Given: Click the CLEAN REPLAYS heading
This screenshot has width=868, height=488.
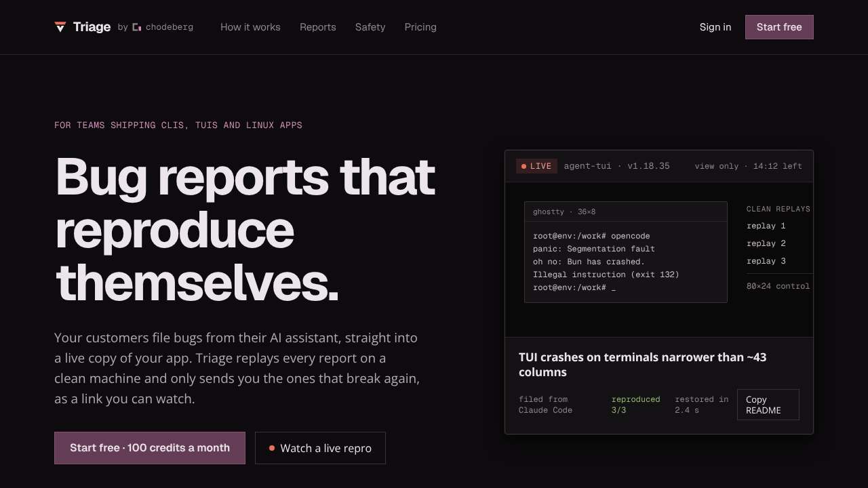Looking at the screenshot, I should (778, 209).
